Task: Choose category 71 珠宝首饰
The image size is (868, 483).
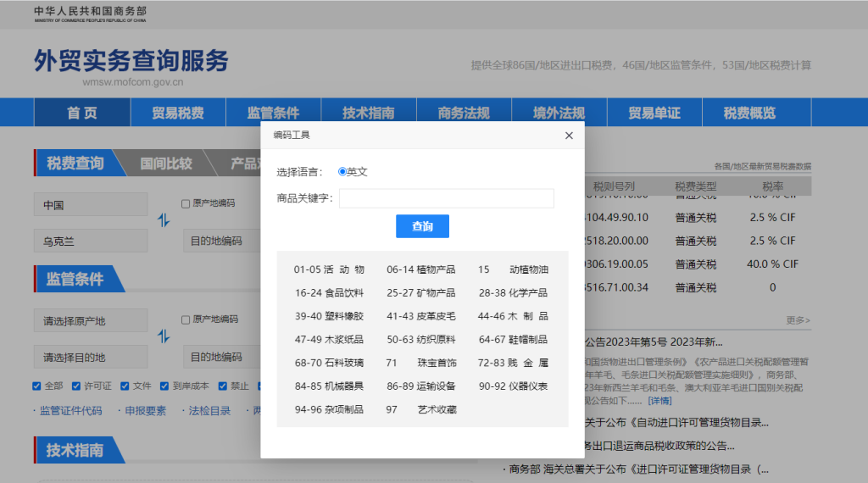Action: coord(420,363)
